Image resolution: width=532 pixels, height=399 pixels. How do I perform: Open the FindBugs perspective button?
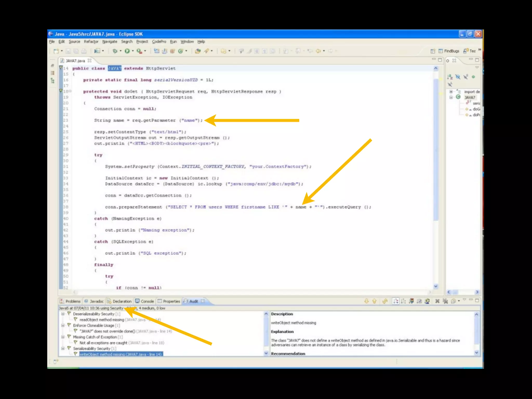(449, 51)
